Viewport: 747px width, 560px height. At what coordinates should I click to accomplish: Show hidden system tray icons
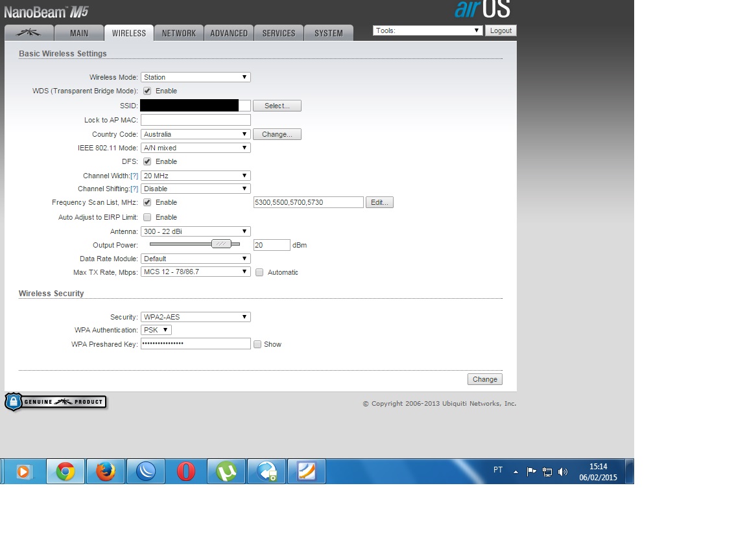(516, 472)
